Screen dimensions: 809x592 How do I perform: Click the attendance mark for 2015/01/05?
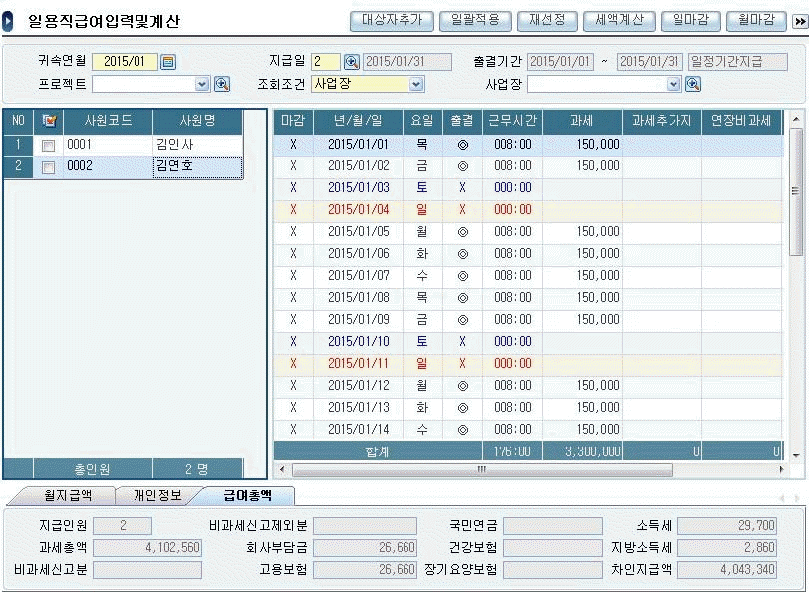[462, 231]
